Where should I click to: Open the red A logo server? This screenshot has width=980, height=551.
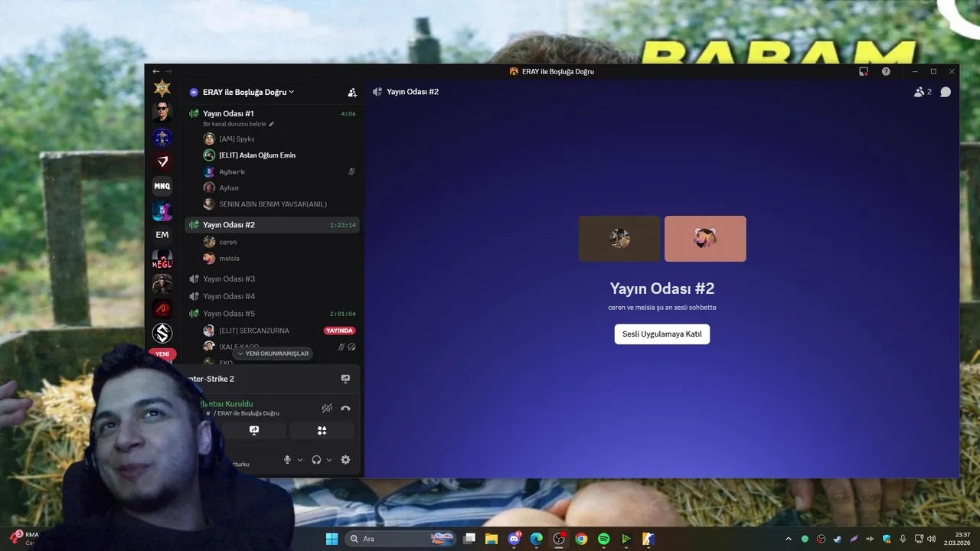point(162,308)
